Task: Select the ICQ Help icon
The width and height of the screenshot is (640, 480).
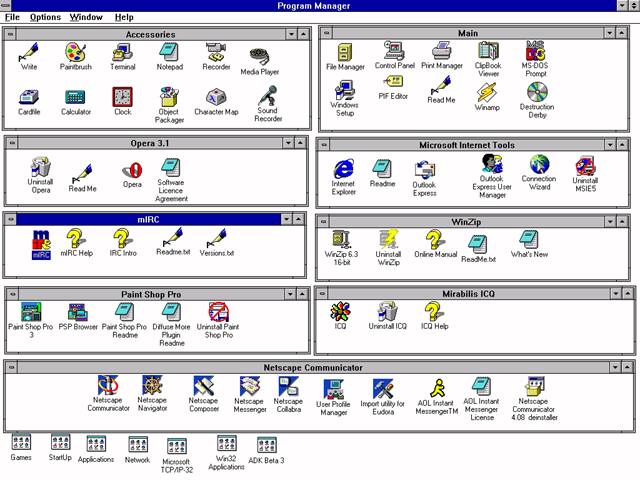Action: (434, 311)
